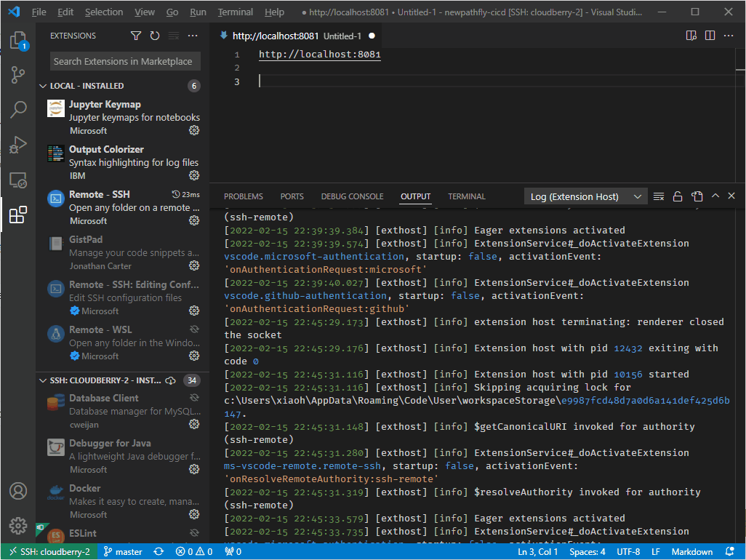Open the Accounts menu icon

pyautogui.click(x=18, y=491)
